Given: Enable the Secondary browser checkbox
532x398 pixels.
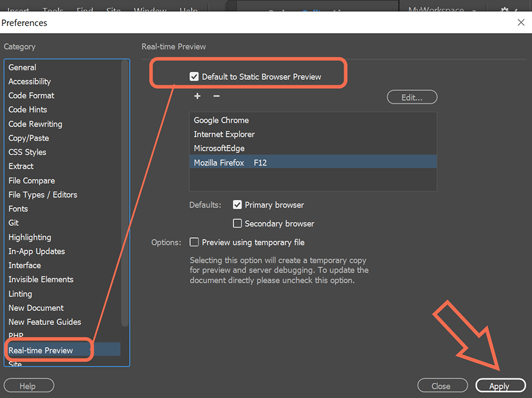Looking at the screenshot, I should [237, 224].
